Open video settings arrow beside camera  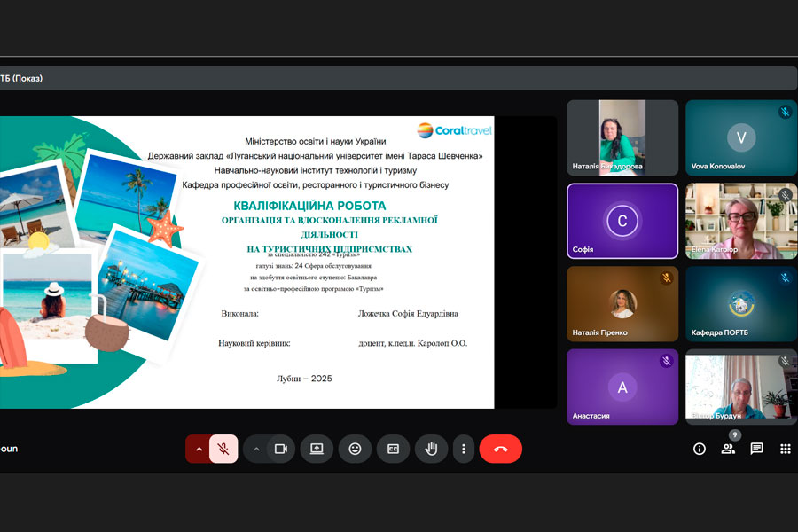coord(256,449)
